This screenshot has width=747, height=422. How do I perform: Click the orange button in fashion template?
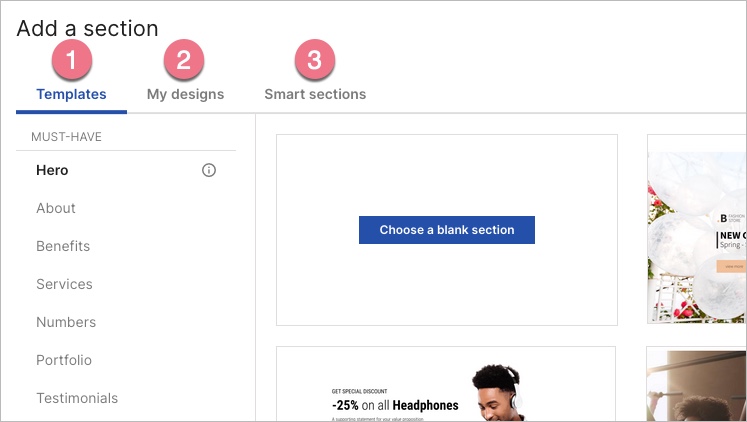731,267
